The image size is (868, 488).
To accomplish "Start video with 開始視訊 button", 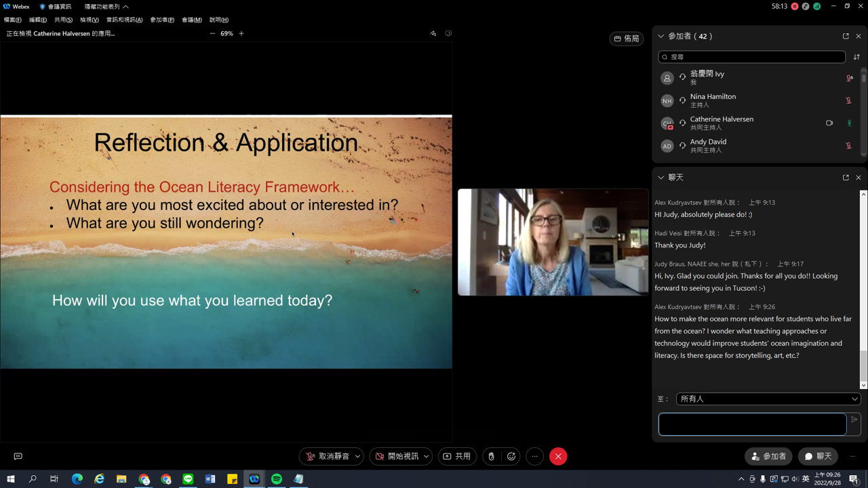I will pyautogui.click(x=397, y=456).
